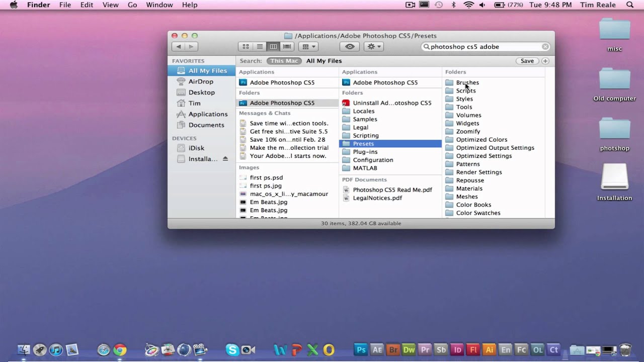This screenshot has width=644, height=362.
Task: Switch Finder to icon view
Action: (x=246, y=46)
